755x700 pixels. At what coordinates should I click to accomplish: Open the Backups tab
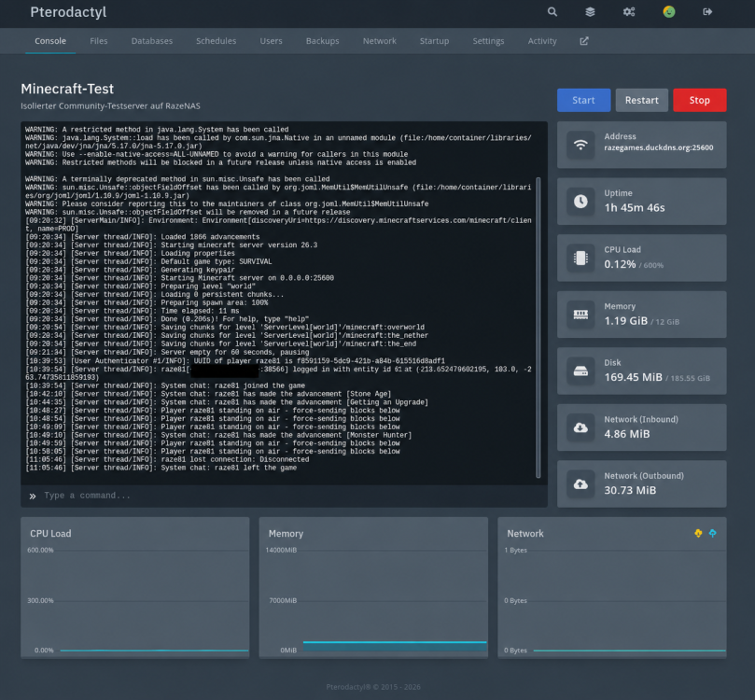[323, 41]
